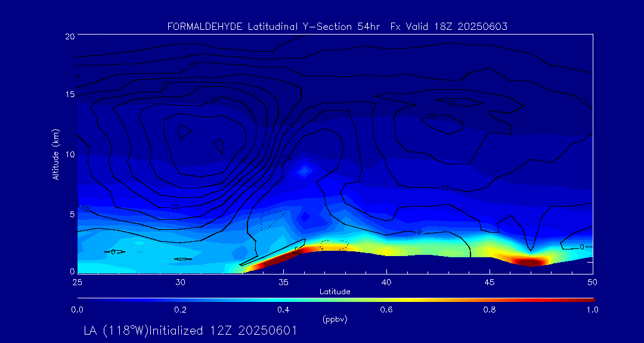
Task: Click the altitude tick label 5
Action: pos(72,214)
